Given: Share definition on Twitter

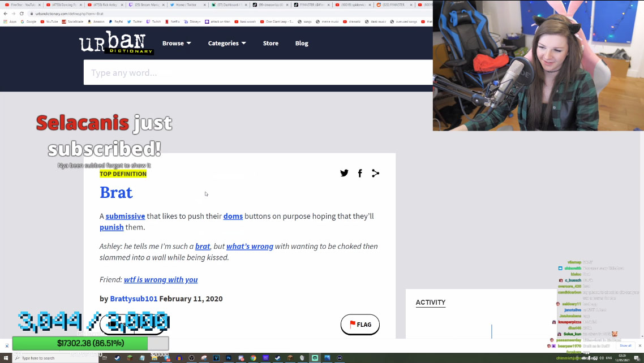Looking at the screenshot, I should coord(344,173).
